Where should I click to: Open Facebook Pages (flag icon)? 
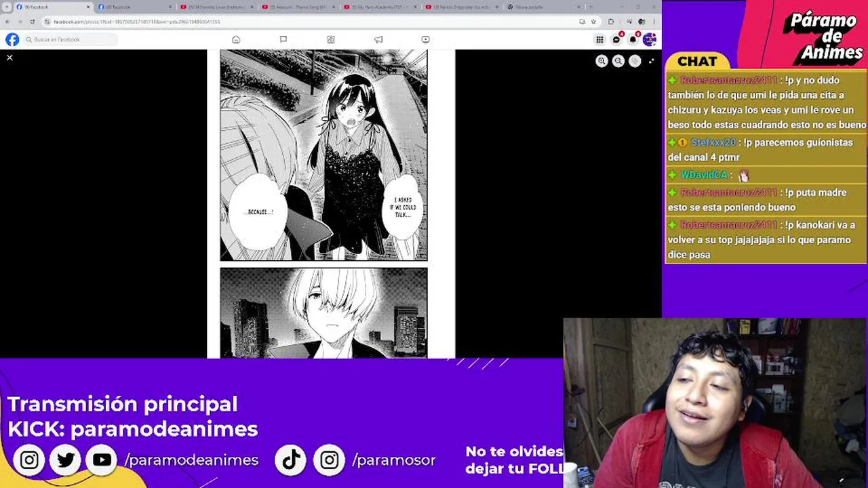[283, 39]
